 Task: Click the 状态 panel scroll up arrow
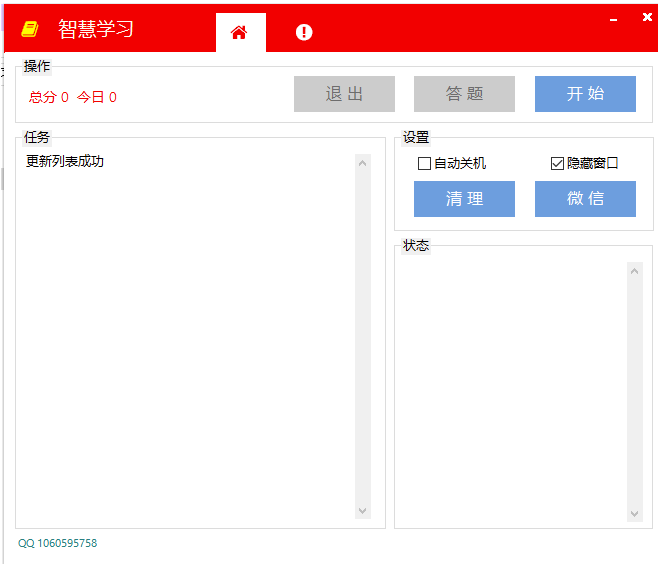click(x=634, y=271)
